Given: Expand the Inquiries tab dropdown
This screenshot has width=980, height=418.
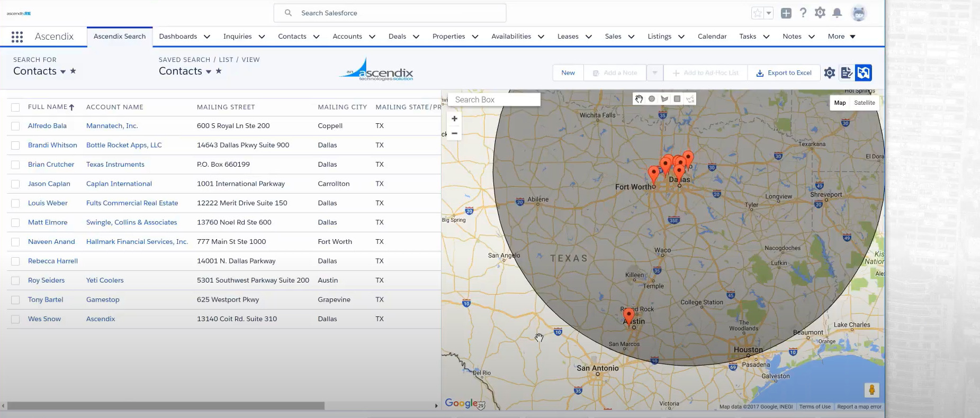Looking at the screenshot, I should point(262,37).
